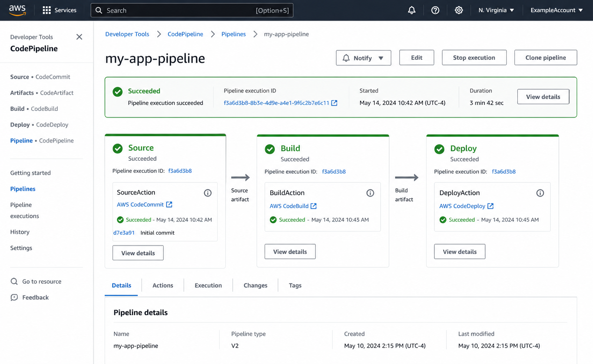Click the SourceAction info icon
This screenshot has height=364, width=593.
point(208,193)
